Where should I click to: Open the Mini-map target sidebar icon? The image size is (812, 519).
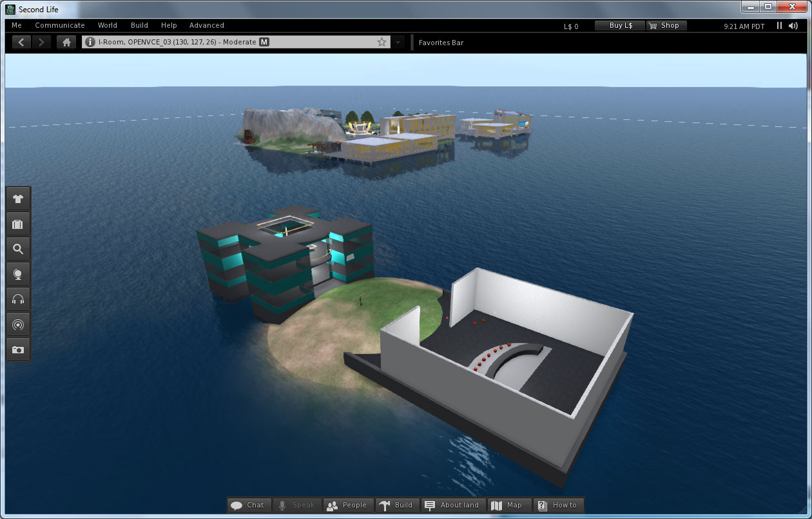click(18, 324)
